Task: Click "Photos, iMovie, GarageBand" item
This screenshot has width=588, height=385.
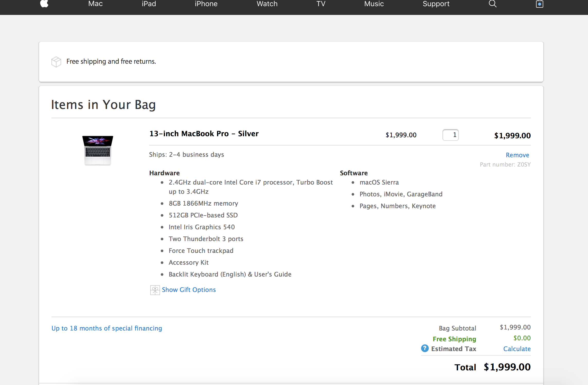Action: click(x=401, y=194)
